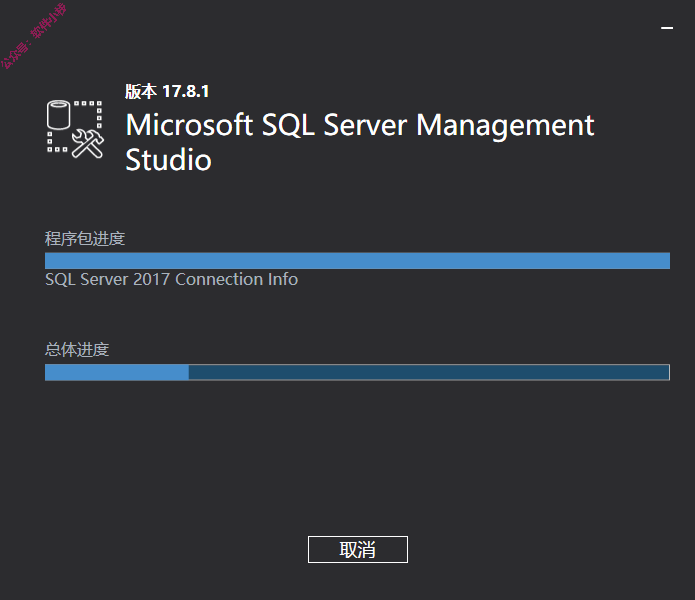Click the SQL Server Management Studio logo icon

75,129
